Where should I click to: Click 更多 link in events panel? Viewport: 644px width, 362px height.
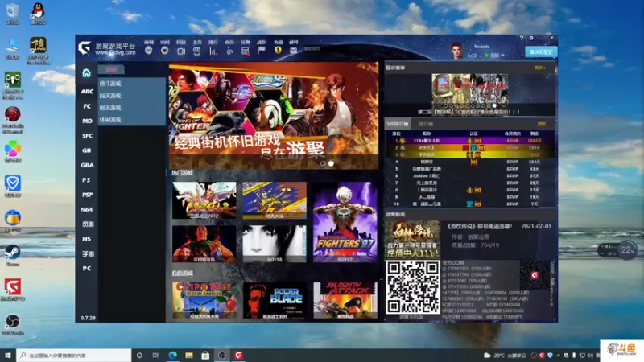coord(539,68)
